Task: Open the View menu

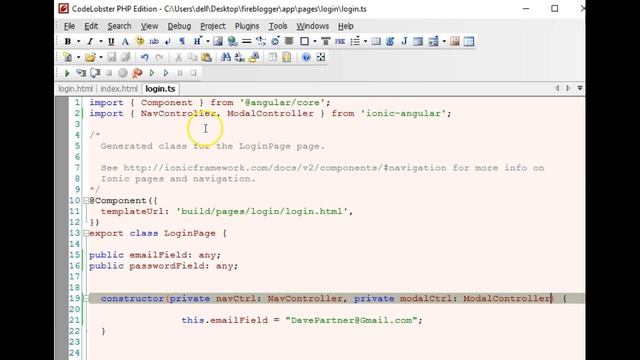Action: point(149,26)
